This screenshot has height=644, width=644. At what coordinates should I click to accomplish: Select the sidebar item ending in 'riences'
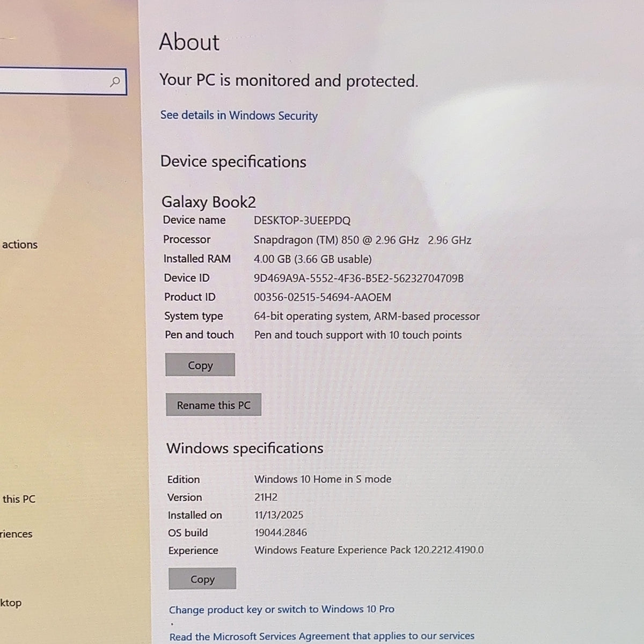16,534
